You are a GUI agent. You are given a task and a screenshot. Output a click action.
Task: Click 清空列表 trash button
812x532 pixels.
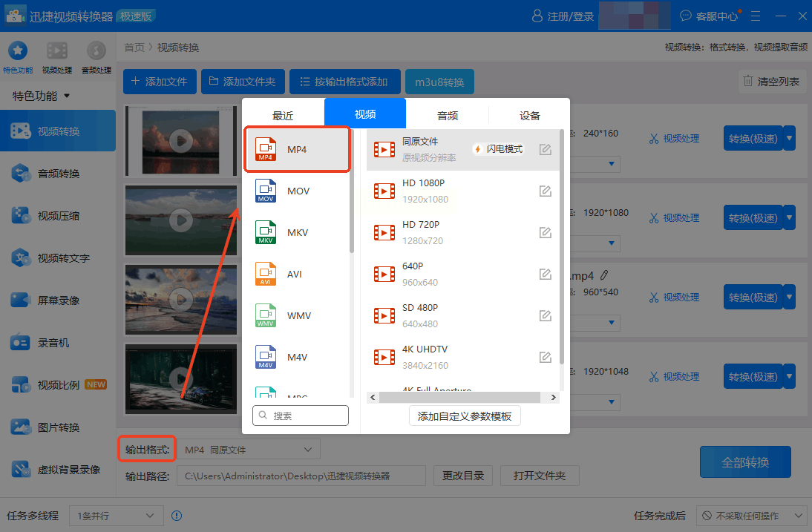coord(772,82)
